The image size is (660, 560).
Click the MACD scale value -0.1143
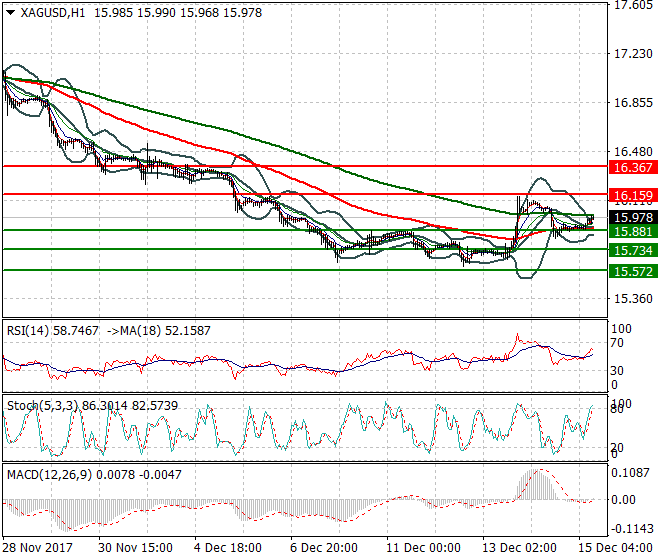pyautogui.click(x=632, y=529)
